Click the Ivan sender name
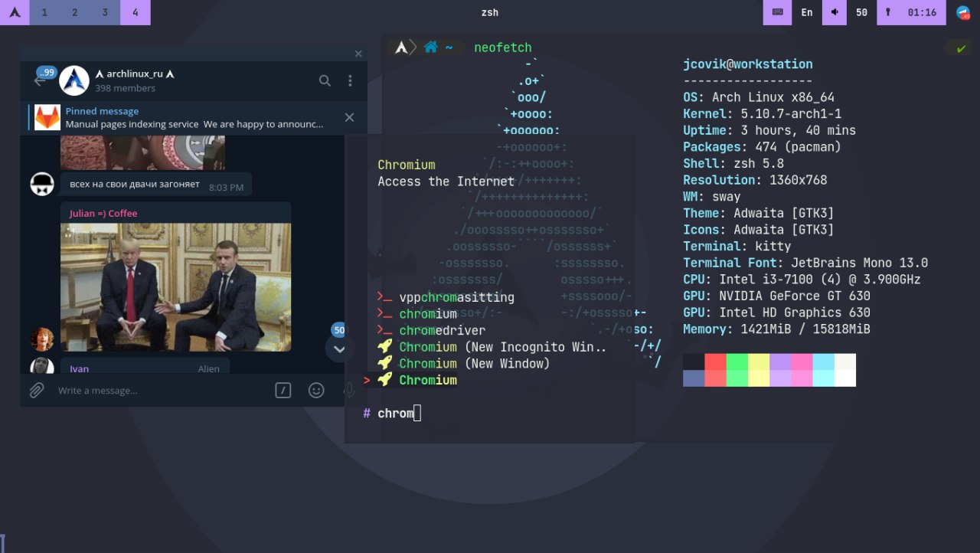Viewport: 980px width, 553px height. (79, 368)
